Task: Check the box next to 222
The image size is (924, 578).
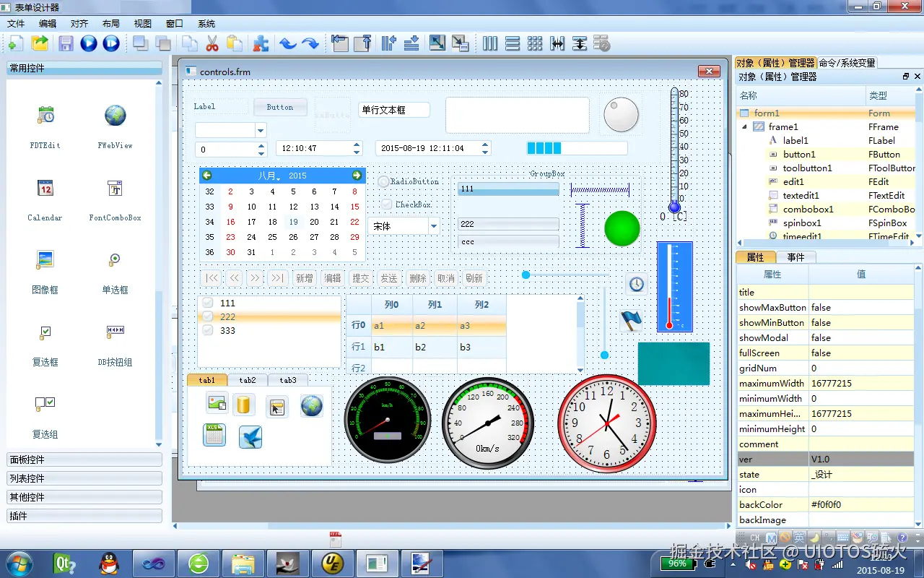Action: pyautogui.click(x=208, y=316)
